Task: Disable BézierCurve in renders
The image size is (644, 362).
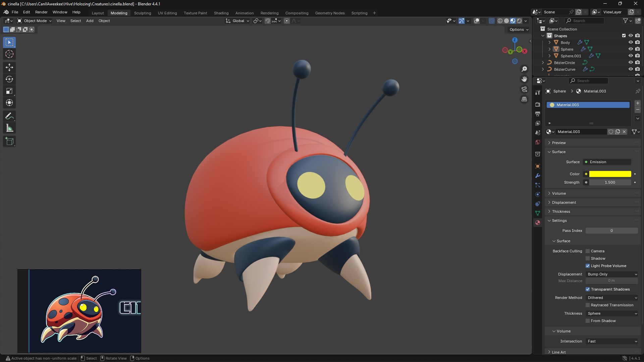Action: pos(638,69)
